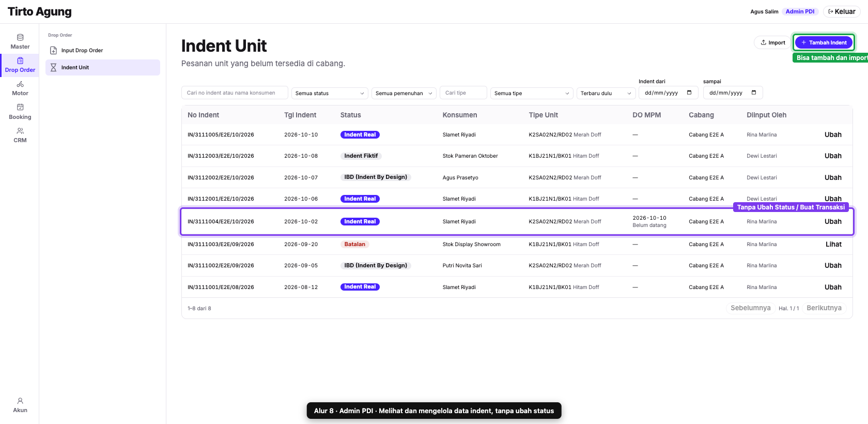This screenshot has height=424, width=868.
Task: Click the Berikutnya pagination button
Action: click(x=824, y=308)
